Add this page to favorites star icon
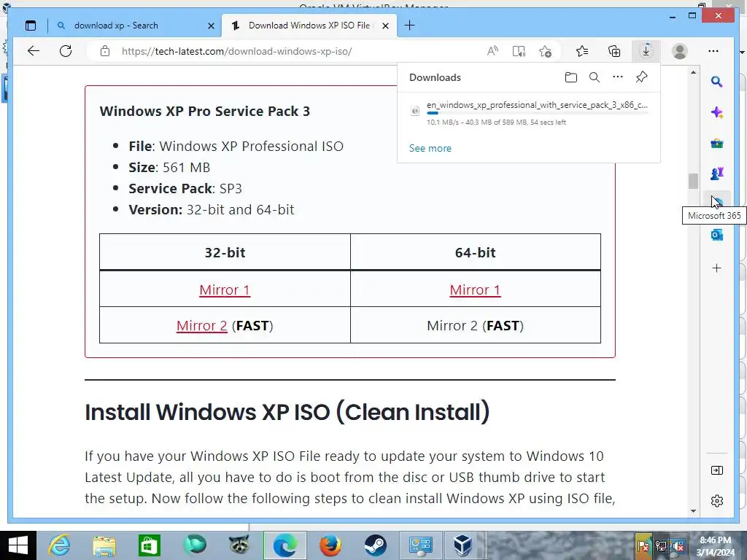Screen dimensions: 747x560 pyautogui.click(x=546, y=51)
